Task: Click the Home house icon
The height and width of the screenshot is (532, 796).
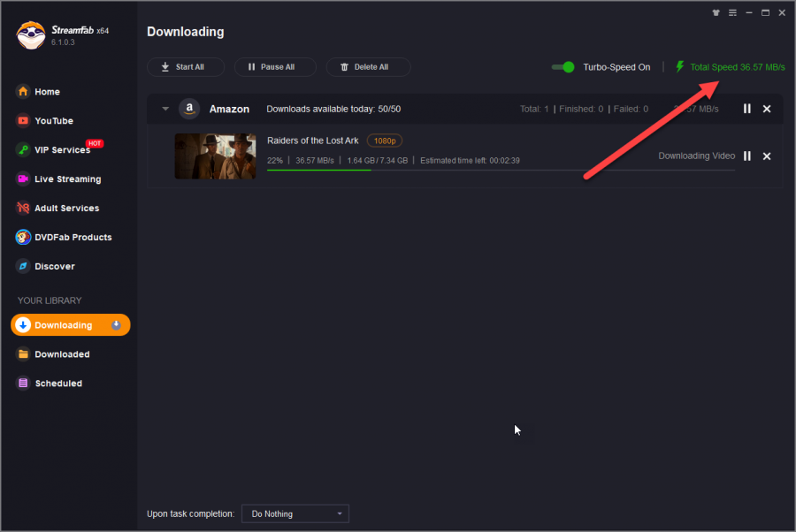Action: point(23,91)
